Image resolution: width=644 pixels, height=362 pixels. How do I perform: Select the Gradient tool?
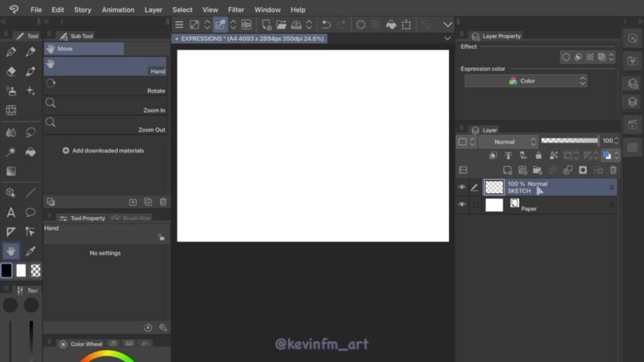(11, 171)
